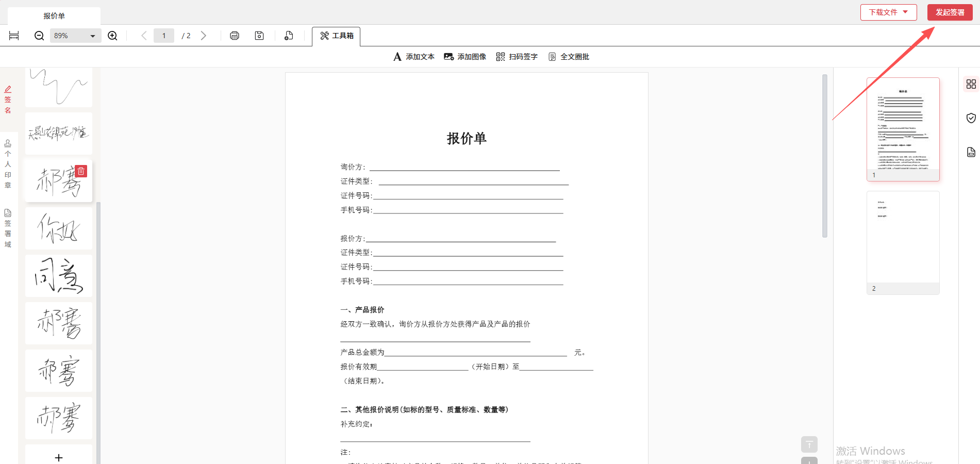Click the 扫码签字 option

point(517,57)
